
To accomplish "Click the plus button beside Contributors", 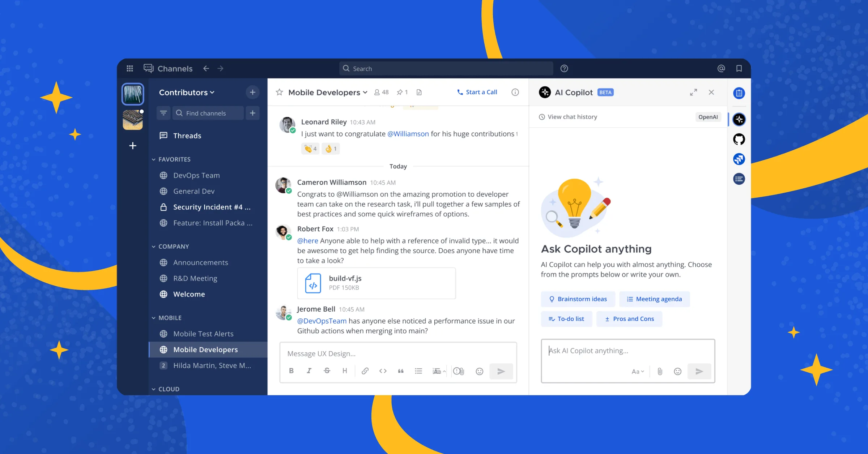I will tap(252, 92).
